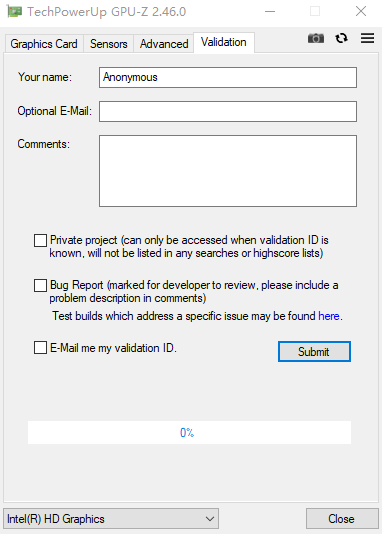This screenshot has width=382, height=534.
Task: Click the refresh arrows icon
Action: click(341, 38)
